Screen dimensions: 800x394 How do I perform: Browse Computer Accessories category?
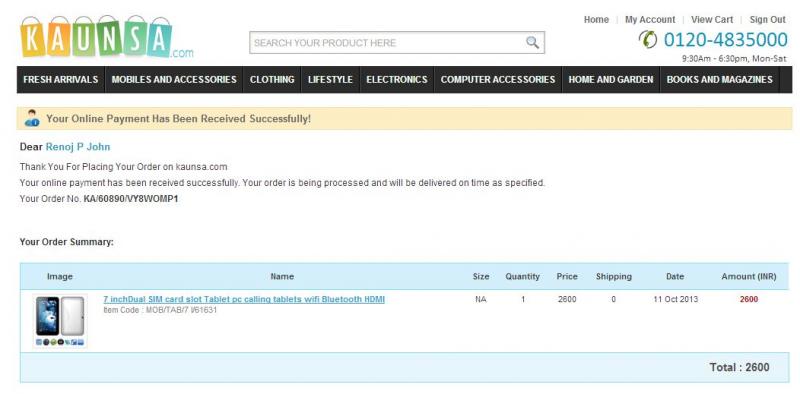coord(497,80)
